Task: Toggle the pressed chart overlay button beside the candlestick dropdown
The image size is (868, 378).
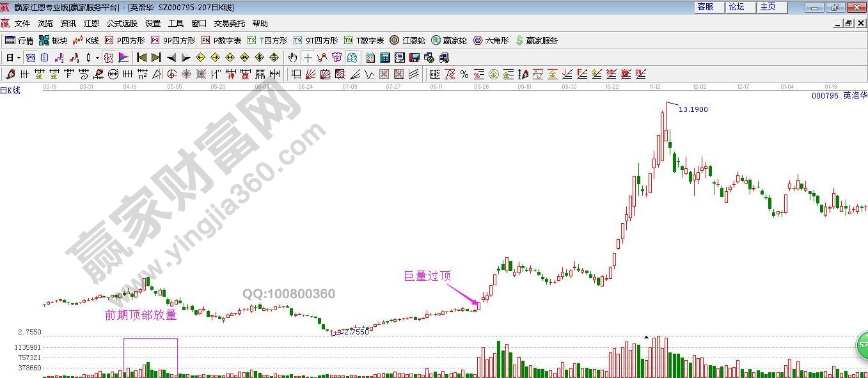Action: click(109, 58)
